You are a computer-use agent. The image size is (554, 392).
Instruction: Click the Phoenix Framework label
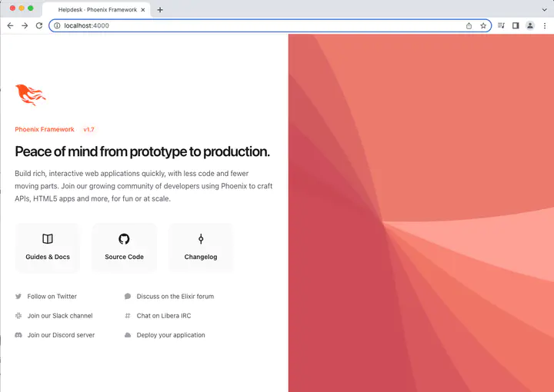point(45,129)
